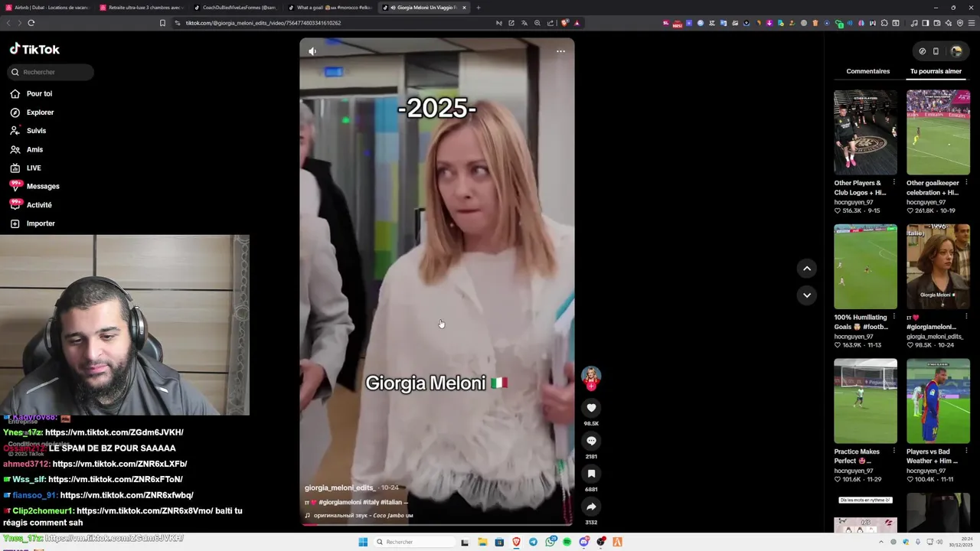Open the video's three-dot options menu
Image resolution: width=980 pixels, height=551 pixels.
[x=560, y=51]
